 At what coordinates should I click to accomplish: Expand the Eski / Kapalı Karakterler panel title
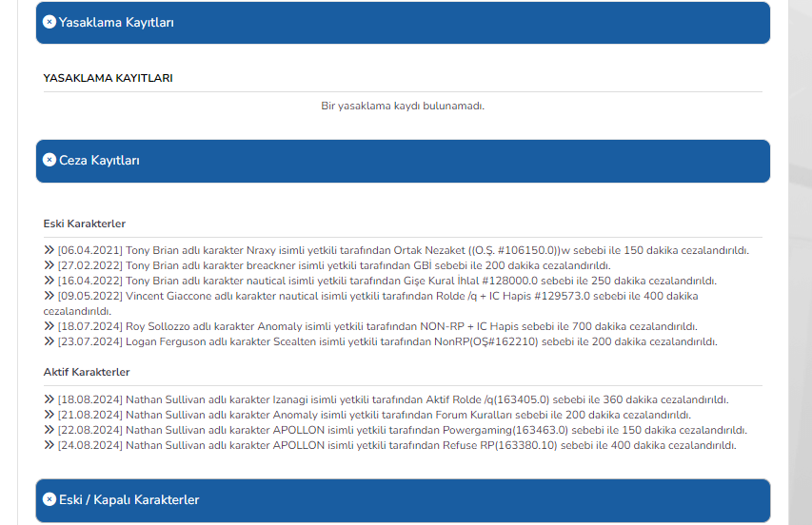pyautogui.click(x=129, y=499)
